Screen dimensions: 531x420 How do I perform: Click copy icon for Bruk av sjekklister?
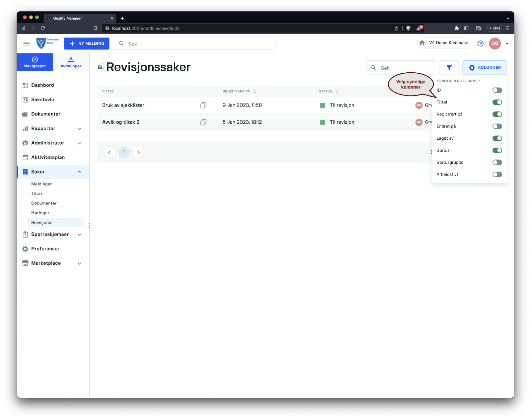[203, 105]
